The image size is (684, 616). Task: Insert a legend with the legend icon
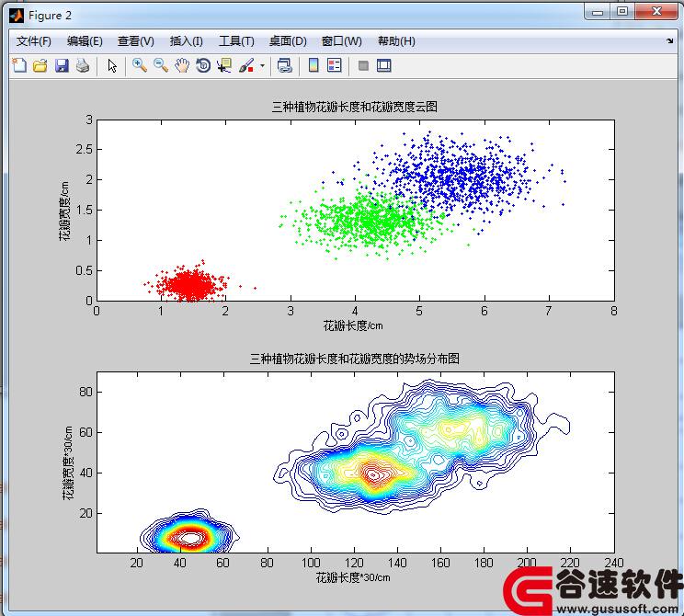click(335, 65)
